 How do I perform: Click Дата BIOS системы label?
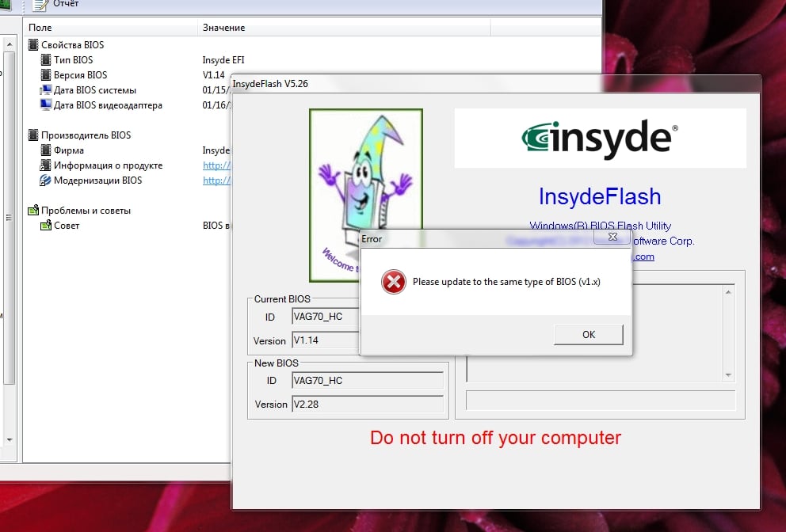(95, 90)
